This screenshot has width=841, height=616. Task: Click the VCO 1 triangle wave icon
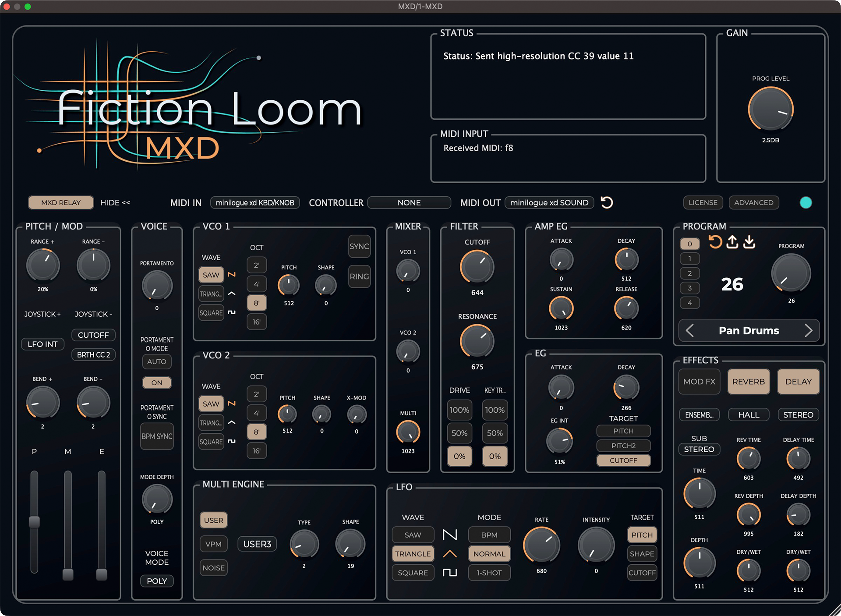coord(232,294)
